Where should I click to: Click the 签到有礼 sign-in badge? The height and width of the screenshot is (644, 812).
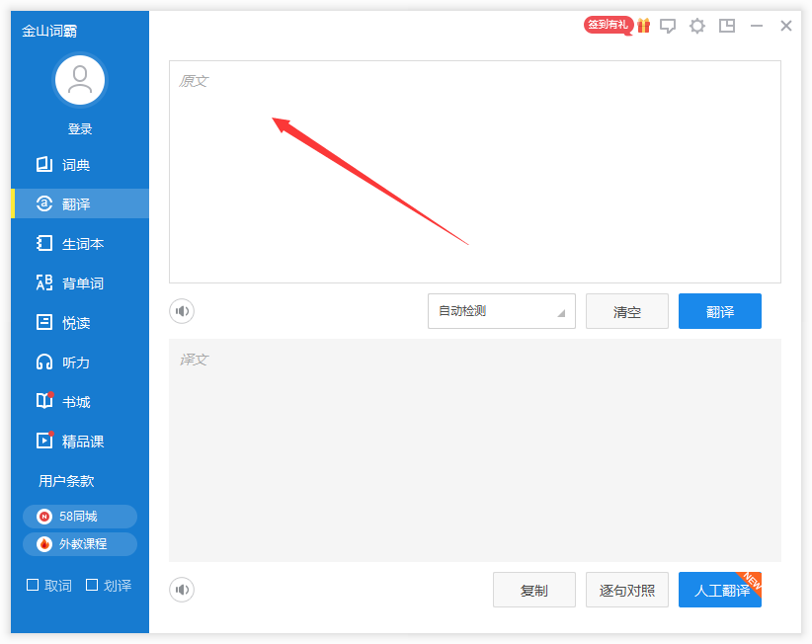point(608,25)
